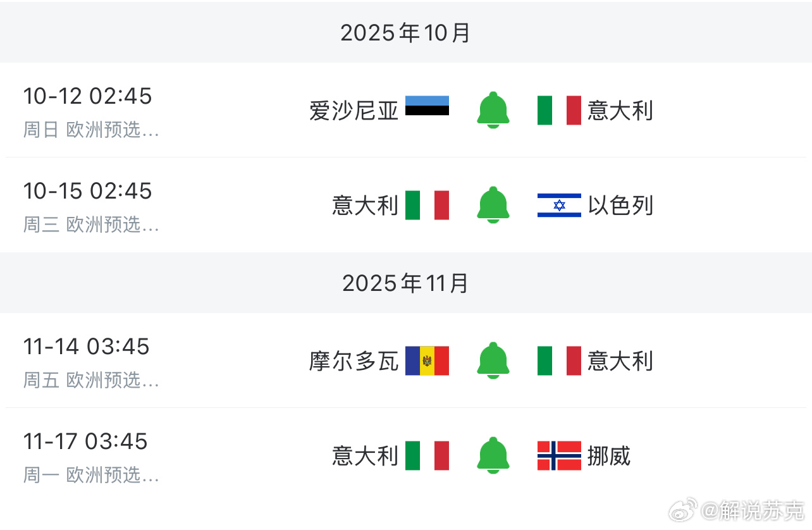Open match details for 10-12 02:45
The image size is (812, 530).
[406, 110]
